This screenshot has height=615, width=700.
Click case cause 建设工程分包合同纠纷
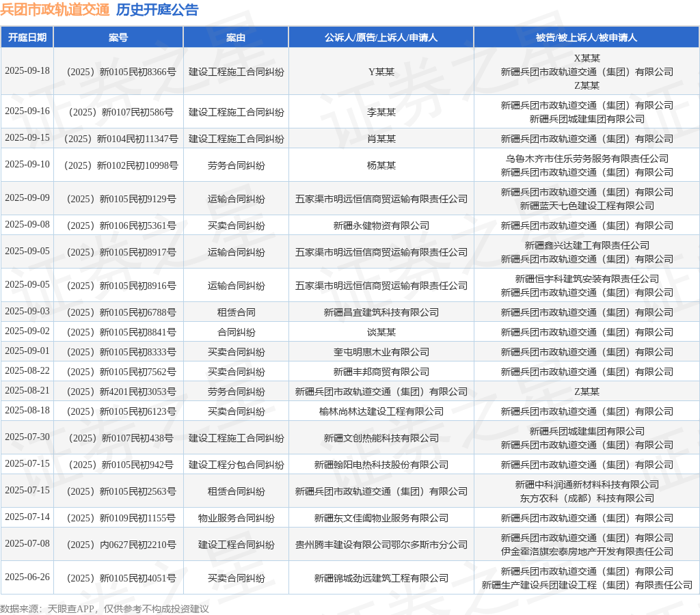pyautogui.click(x=236, y=465)
